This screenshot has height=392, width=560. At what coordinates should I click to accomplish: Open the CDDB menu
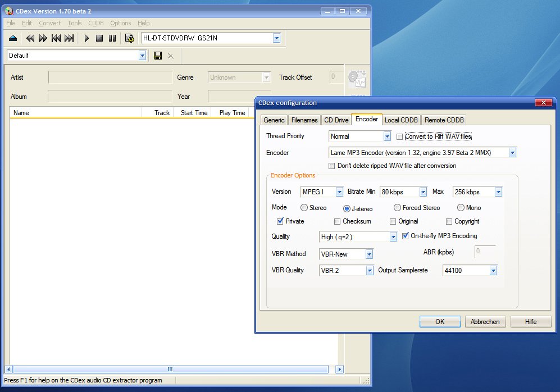point(96,23)
